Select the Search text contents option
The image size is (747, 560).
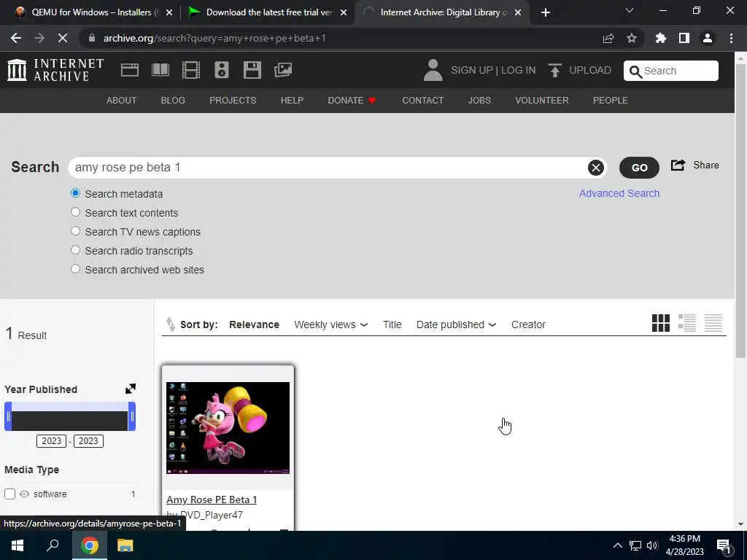pyautogui.click(x=75, y=212)
